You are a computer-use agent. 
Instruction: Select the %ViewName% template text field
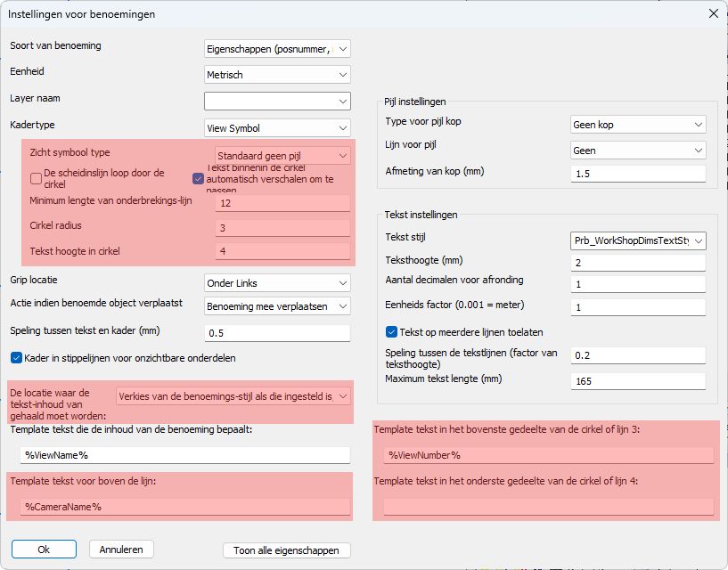(185, 455)
